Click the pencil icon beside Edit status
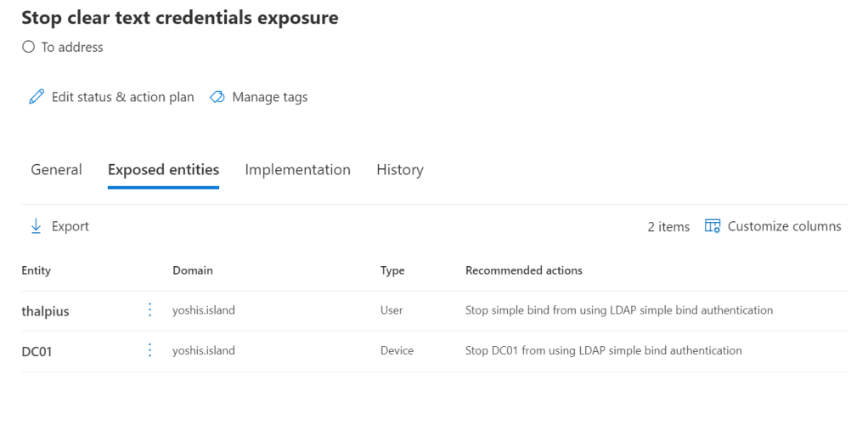The image size is (868, 437). [37, 97]
